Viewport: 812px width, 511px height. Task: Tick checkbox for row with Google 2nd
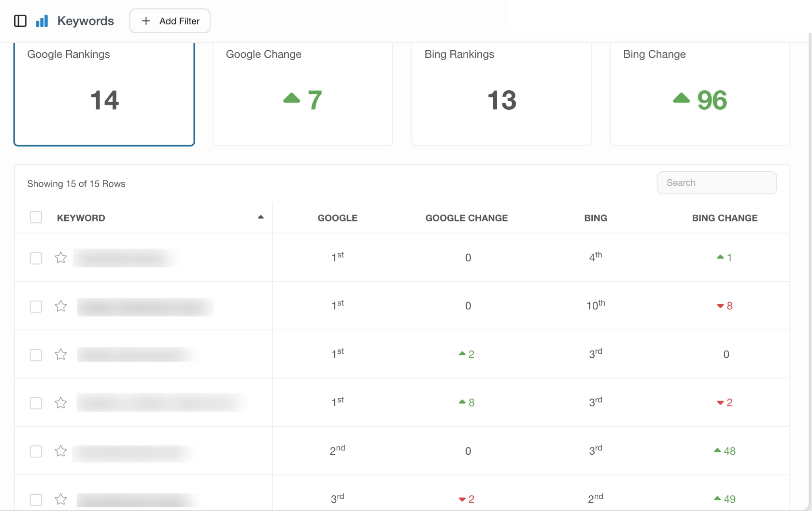[x=36, y=452]
